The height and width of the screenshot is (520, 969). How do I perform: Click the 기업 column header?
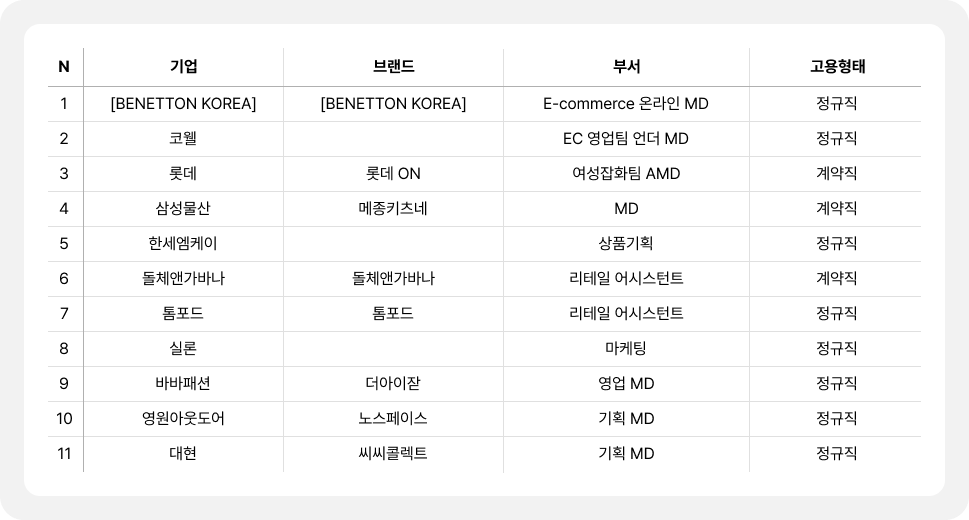pyautogui.click(x=184, y=67)
